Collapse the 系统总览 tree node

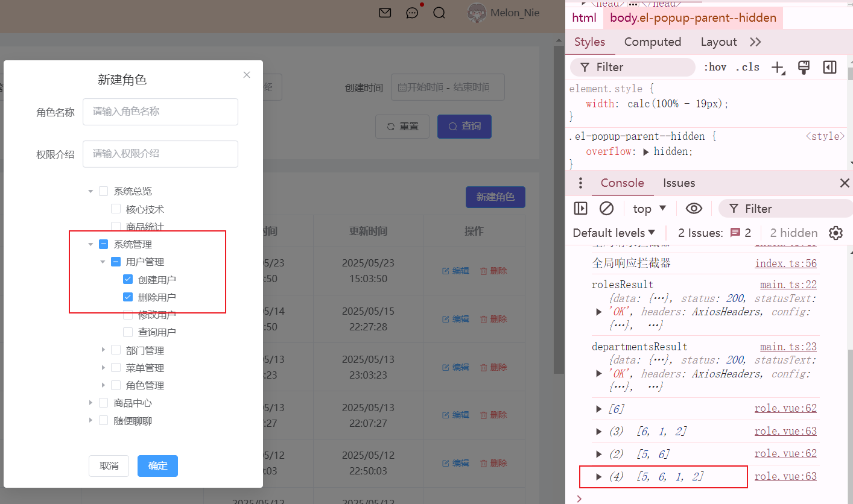pos(90,191)
